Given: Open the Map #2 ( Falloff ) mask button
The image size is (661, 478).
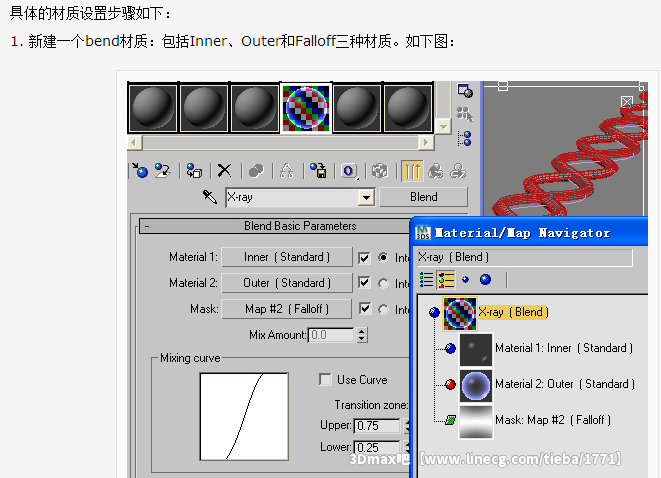Looking at the screenshot, I should tap(287, 309).
